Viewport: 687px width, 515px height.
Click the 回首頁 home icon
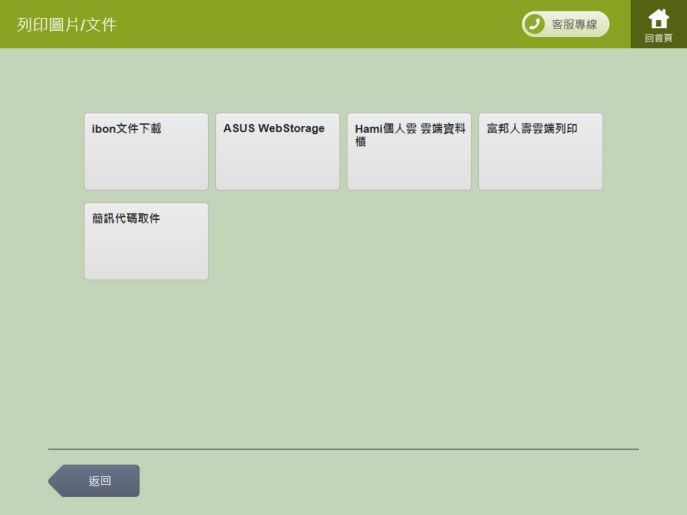[659, 24]
